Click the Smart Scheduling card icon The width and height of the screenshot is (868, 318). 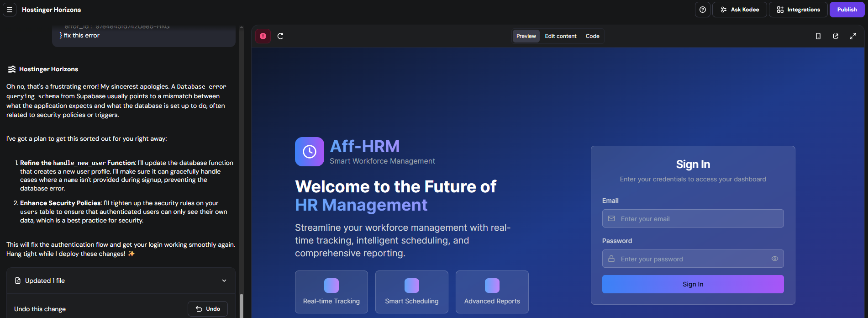point(412,286)
